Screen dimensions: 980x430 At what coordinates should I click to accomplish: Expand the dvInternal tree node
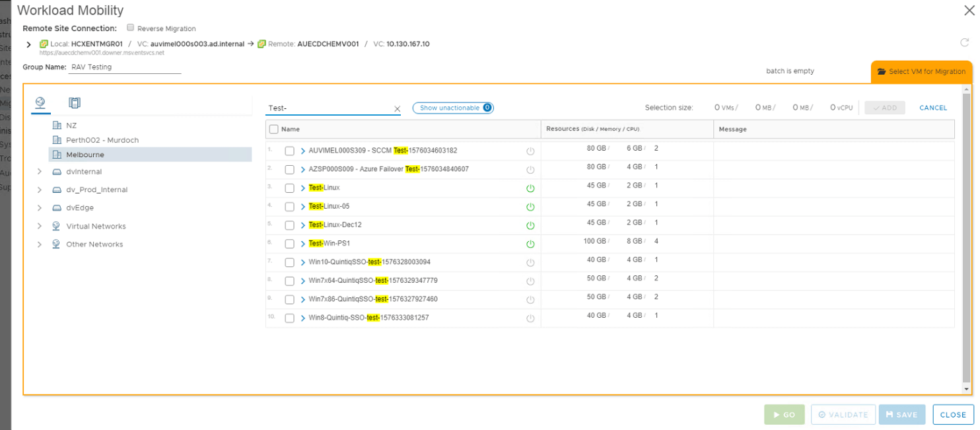(x=40, y=172)
